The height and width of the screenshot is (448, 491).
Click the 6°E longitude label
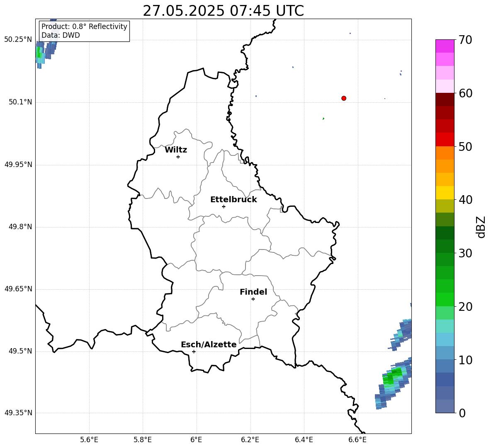tap(196, 440)
